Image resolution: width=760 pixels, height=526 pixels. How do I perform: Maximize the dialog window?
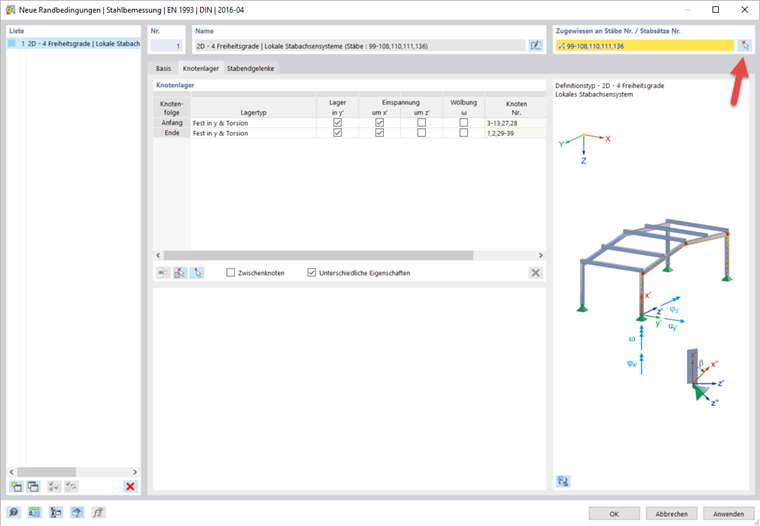[715, 10]
